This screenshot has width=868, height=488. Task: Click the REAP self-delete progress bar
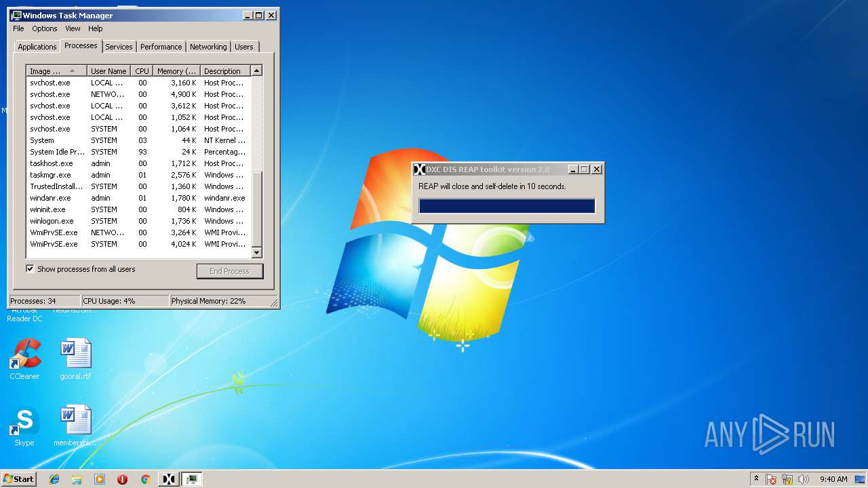coord(507,206)
